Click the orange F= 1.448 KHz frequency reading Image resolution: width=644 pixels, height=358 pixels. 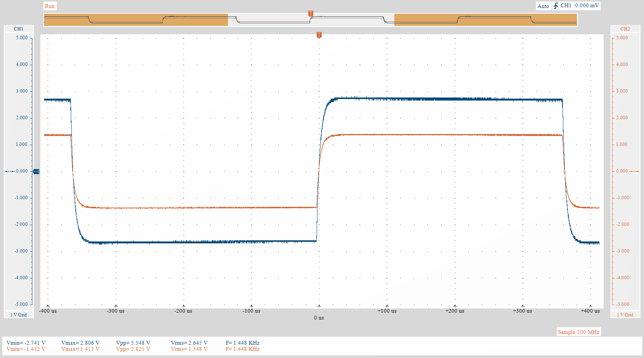242,349
